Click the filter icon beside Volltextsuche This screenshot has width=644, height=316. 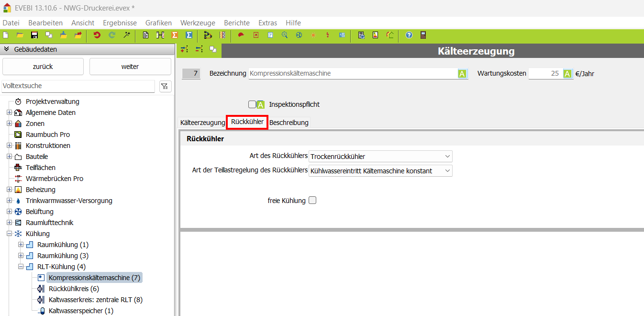(x=165, y=86)
